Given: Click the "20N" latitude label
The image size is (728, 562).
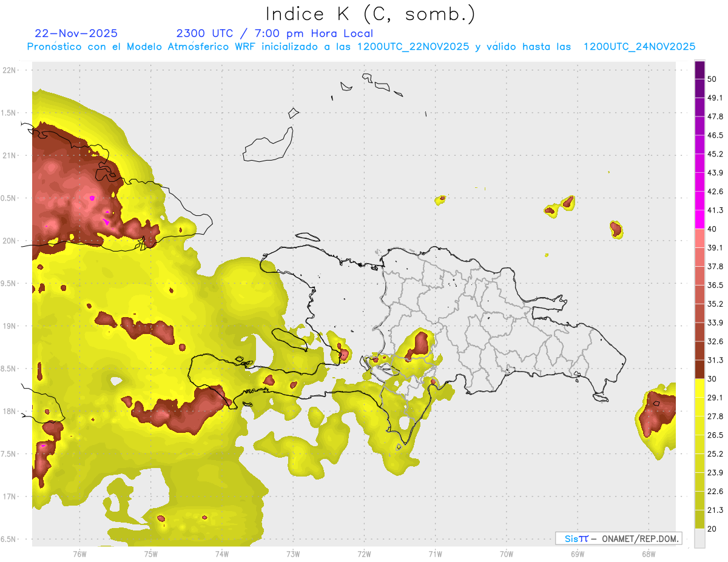Looking at the screenshot, I should (x=9, y=241).
